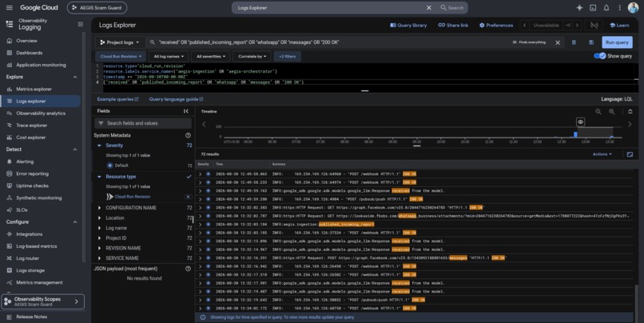The width and height of the screenshot is (644, 323).
Task: Open Correlate by dropdown
Action: [252, 56]
